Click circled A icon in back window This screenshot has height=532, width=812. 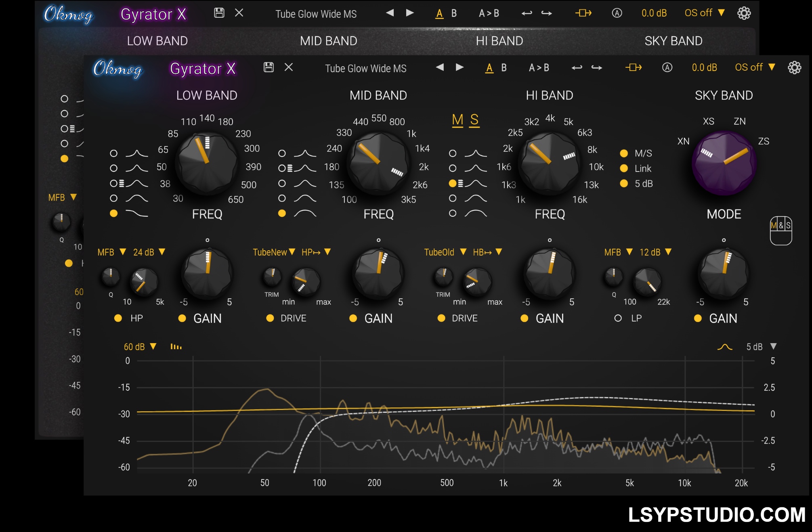click(x=617, y=13)
